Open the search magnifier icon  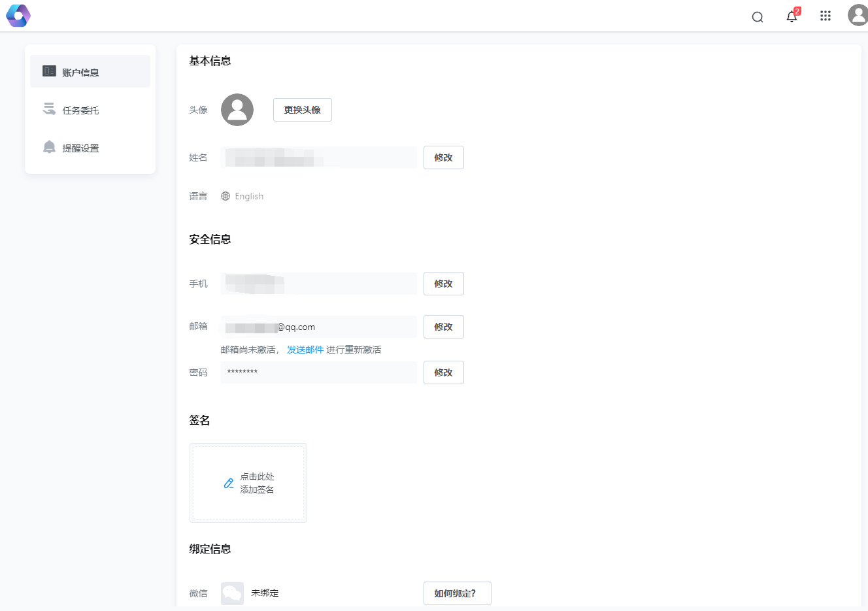tap(757, 16)
